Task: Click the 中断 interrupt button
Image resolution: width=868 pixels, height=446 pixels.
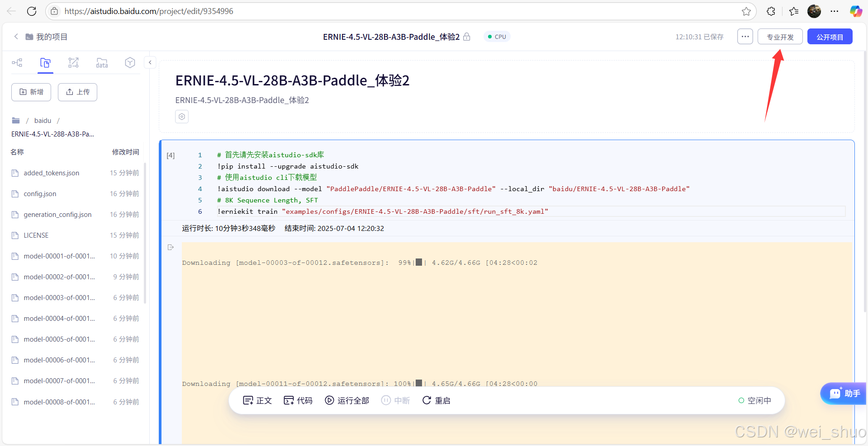Action: click(x=395, y=400)
